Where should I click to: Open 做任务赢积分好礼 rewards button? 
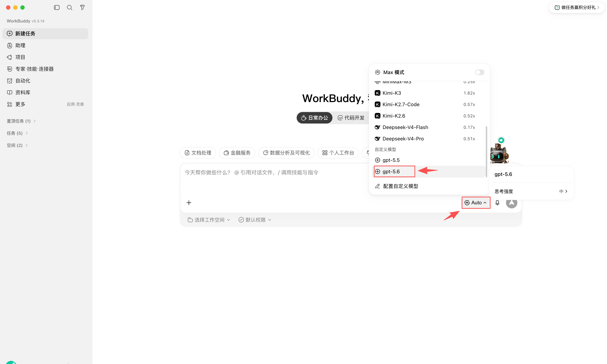point(577,7)
